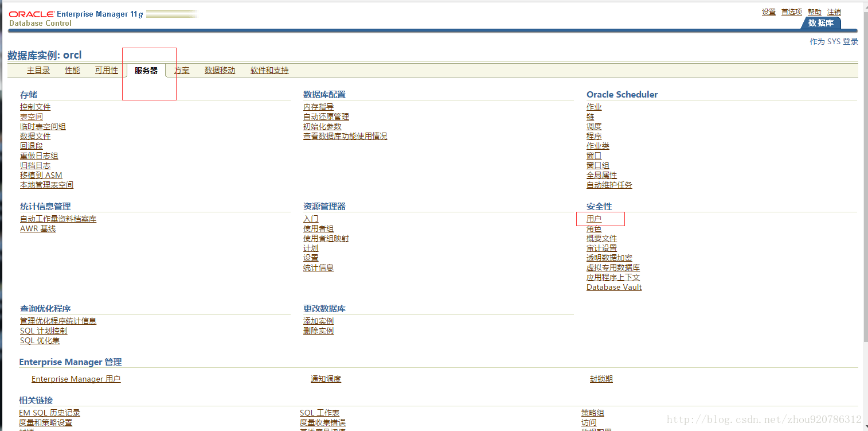Open the 透明数据加密 link
The height and width of the screenshot is (431, 868).
[x=609, y=258]
